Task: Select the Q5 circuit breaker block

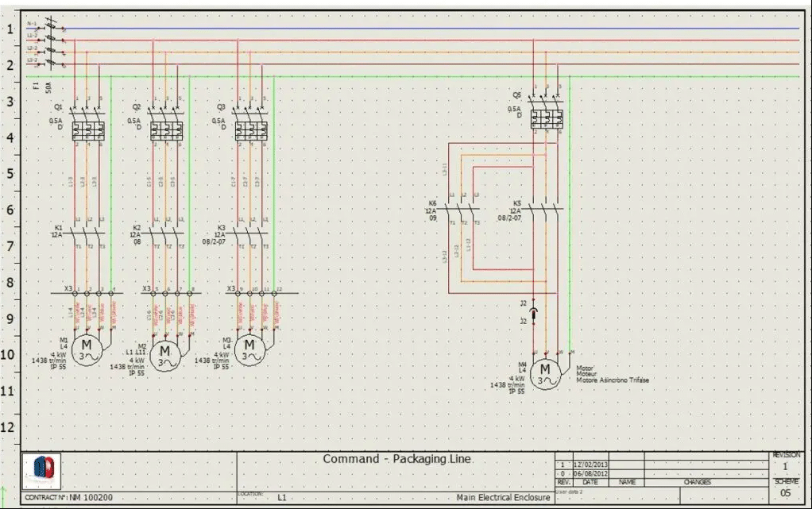Action: (547, 118)
